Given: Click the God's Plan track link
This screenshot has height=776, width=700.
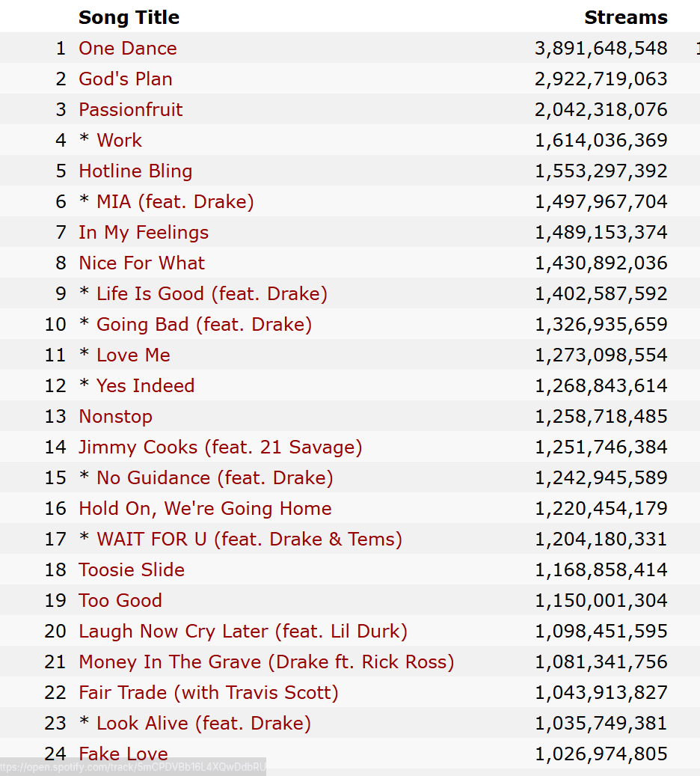Looking at the screenshot, I should 126,79.
